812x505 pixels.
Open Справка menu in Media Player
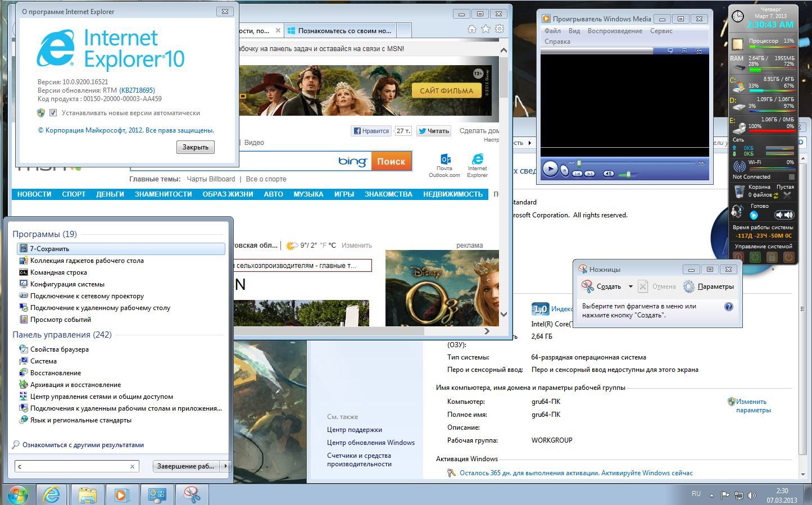point(557,42)
